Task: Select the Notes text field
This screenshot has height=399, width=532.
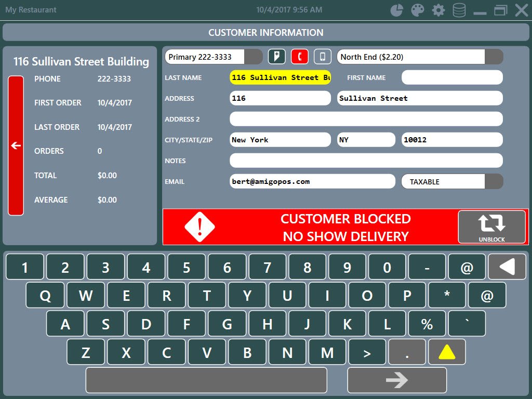Action: coord(366,161)
